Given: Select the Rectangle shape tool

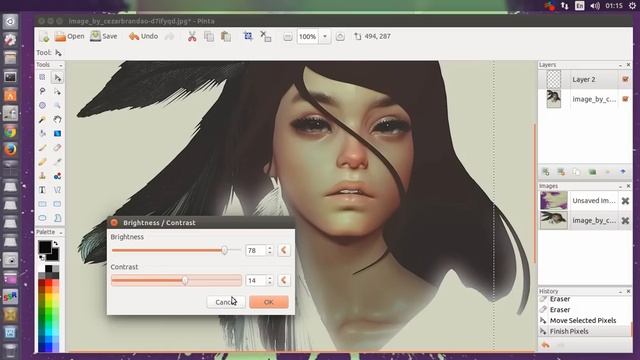Looking at the screenshot, I should coord(42,204).
